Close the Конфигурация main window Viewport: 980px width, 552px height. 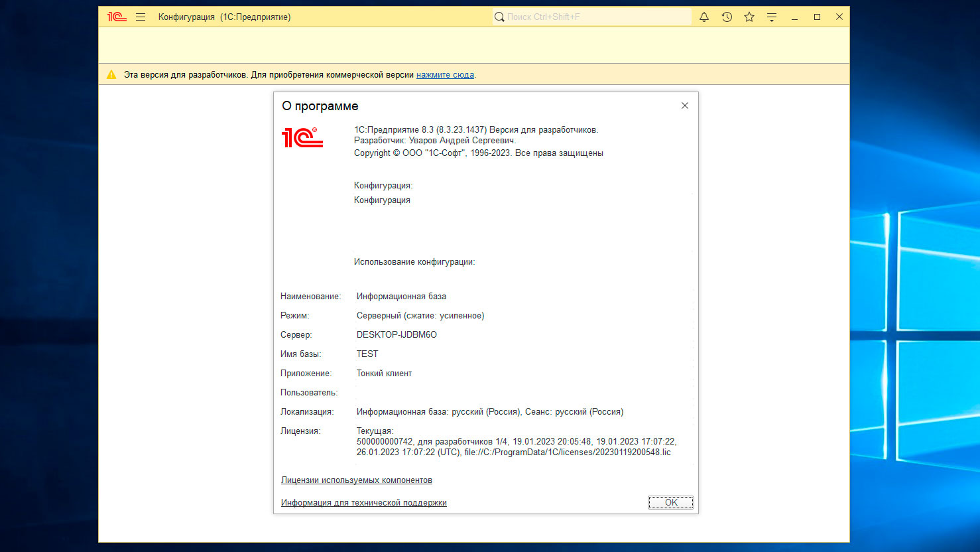click(x=839, y=17)
